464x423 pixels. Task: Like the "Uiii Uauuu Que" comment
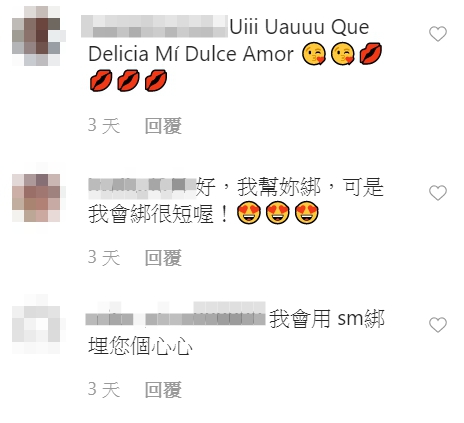pos(438,34)
